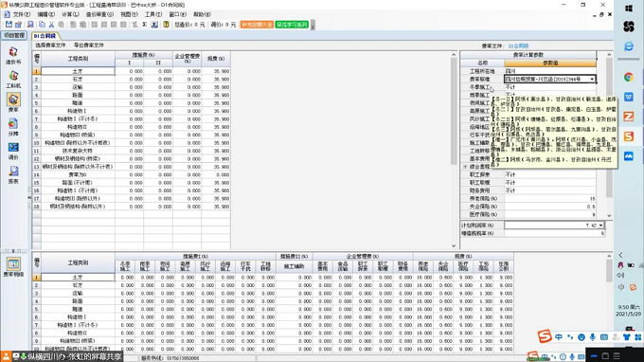Select the D1合同段 tab

[45, 36]
